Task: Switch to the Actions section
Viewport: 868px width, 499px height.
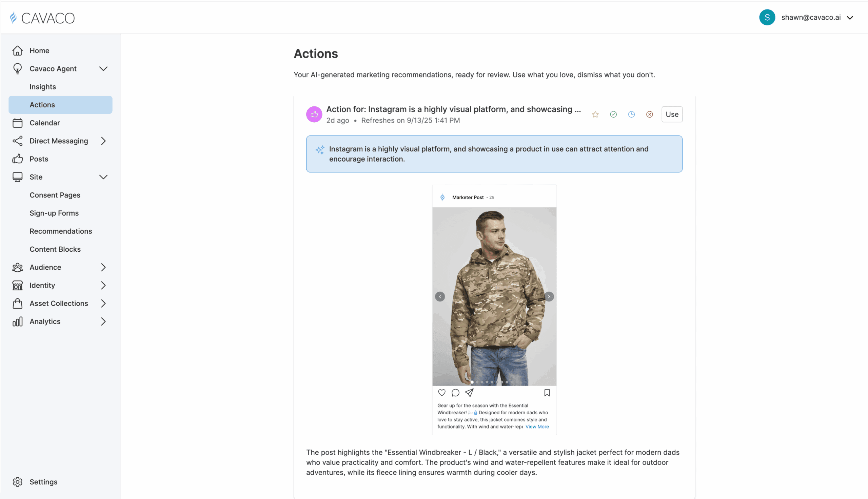Action: 42,105
